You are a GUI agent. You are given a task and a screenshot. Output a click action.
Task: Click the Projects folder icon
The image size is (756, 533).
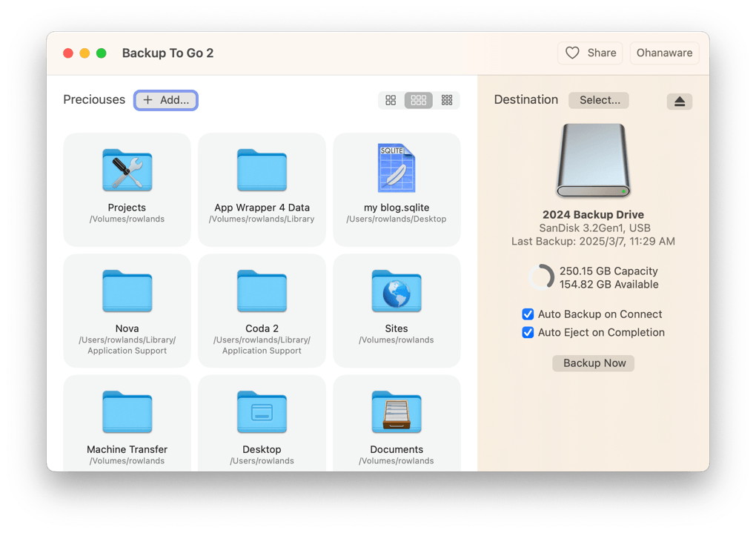click(127, 171)
